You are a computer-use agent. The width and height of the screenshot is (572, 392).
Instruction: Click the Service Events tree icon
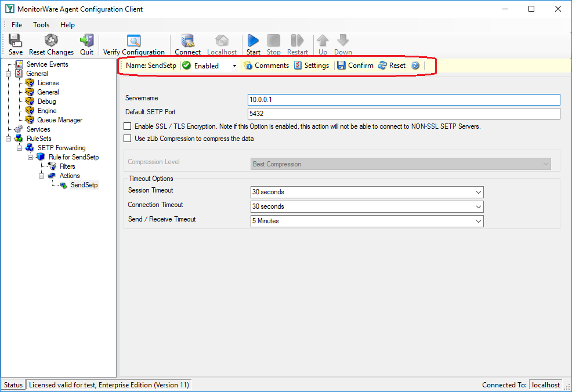19,64
